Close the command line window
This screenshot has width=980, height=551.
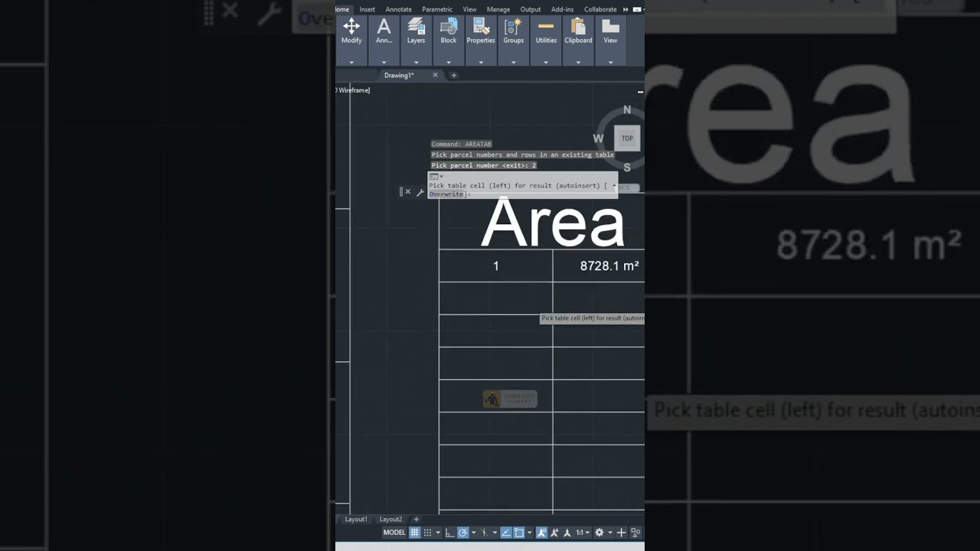point(408,192)
